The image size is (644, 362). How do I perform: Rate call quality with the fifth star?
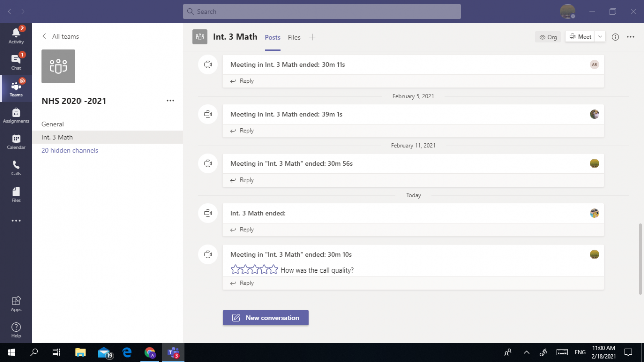coord(273,269)
